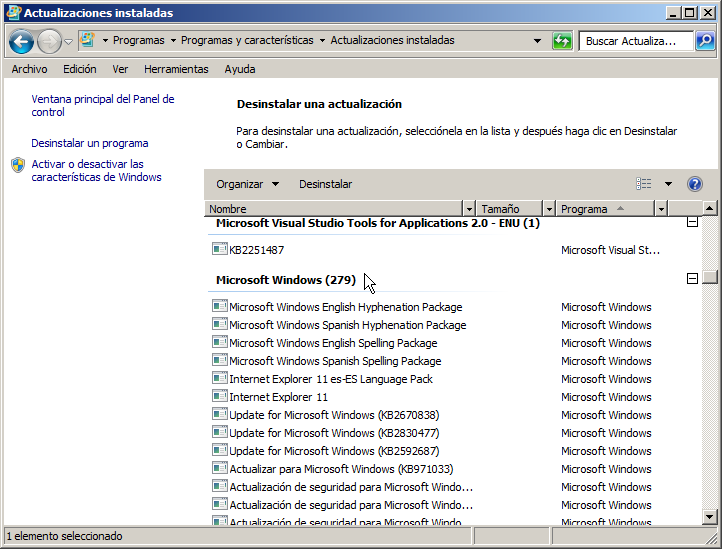Screen dimensions: 722x549
Task: Sort by Nombre column header
Action: click(x=333, y=209)
